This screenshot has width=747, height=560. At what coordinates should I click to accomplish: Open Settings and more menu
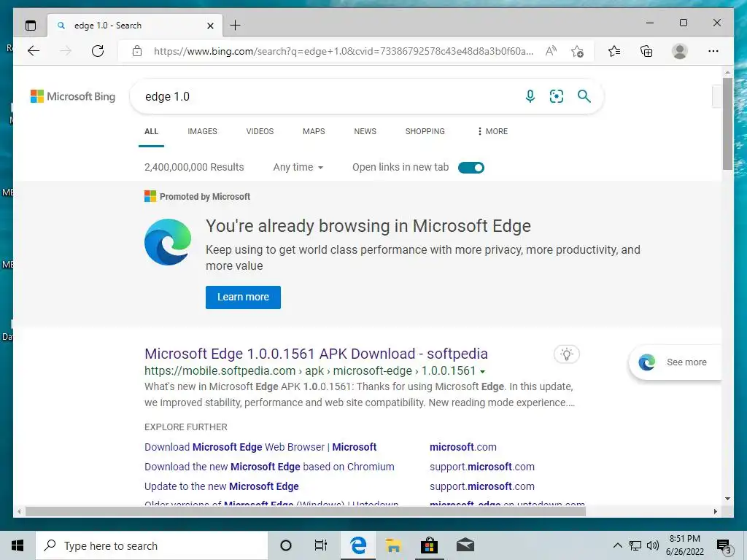pos(713,51)
